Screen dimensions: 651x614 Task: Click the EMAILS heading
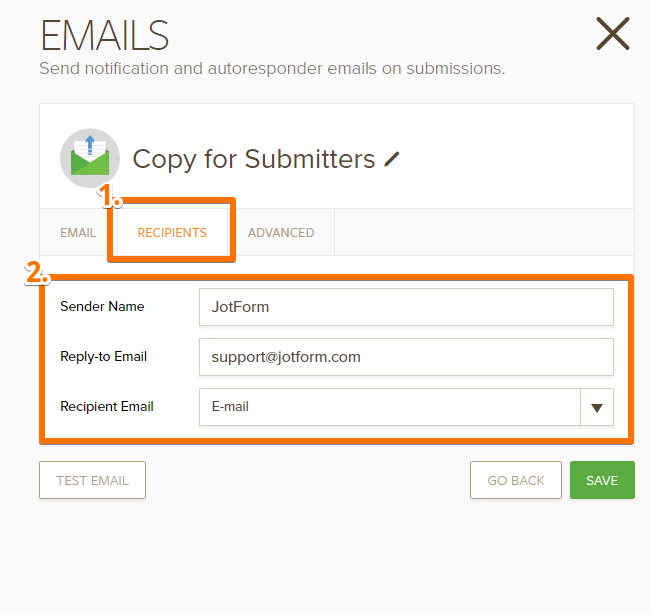point(104,36)
